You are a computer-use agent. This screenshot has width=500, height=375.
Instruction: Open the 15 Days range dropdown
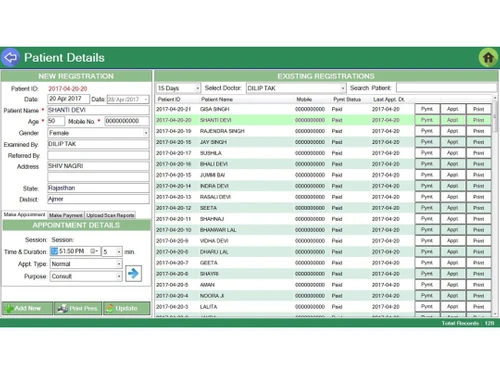click(x=198, y=88)
